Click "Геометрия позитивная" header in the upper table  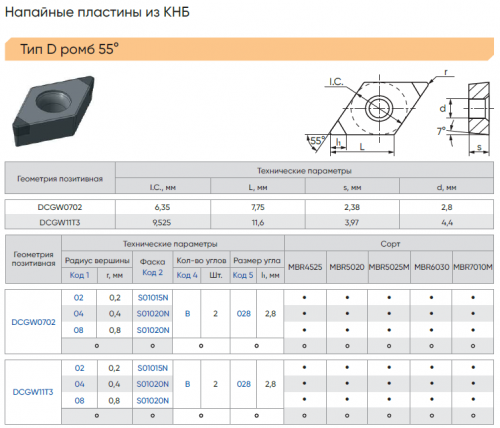pyautogui.click(x=60, y=179)
